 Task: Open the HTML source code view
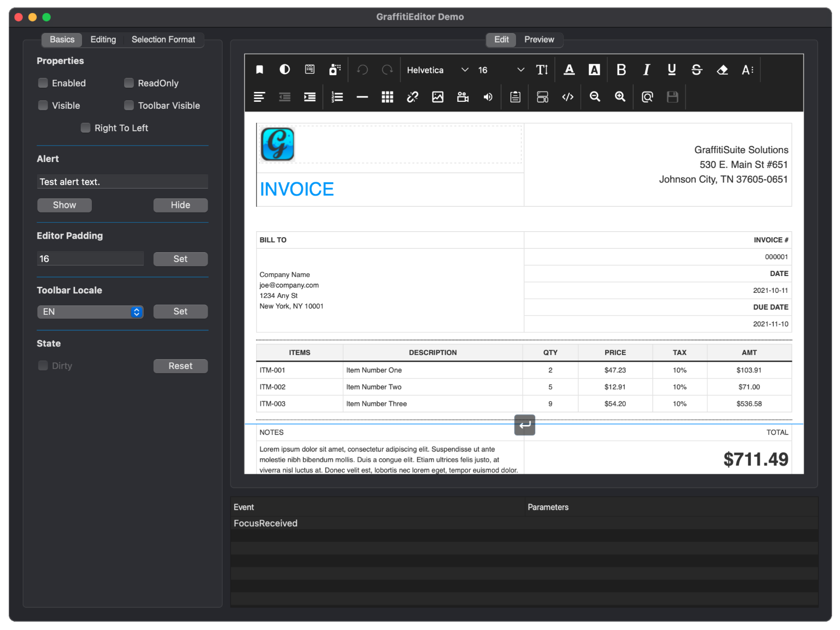click(567, 97)
